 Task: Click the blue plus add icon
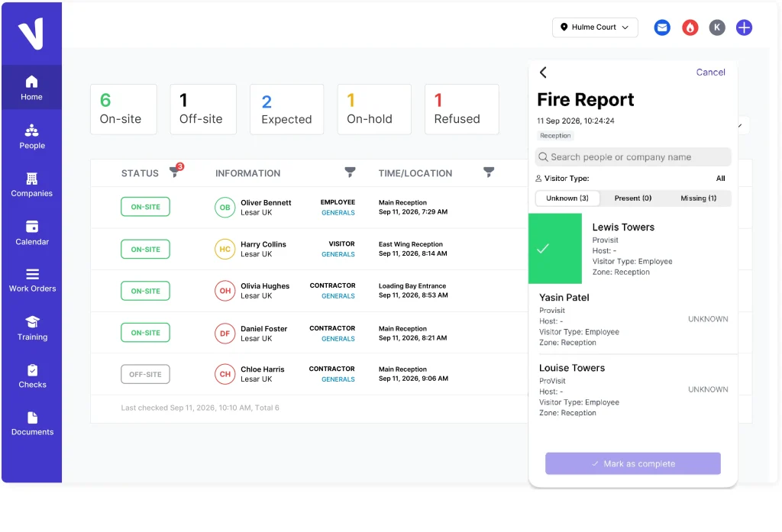744,27
